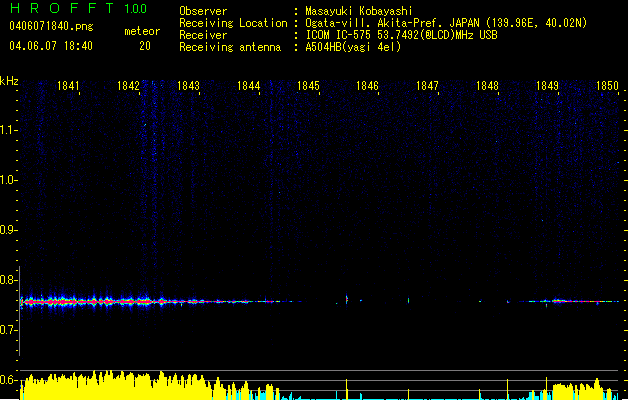Click the meteor echo spike just before 1846

(x=347, y=300)
